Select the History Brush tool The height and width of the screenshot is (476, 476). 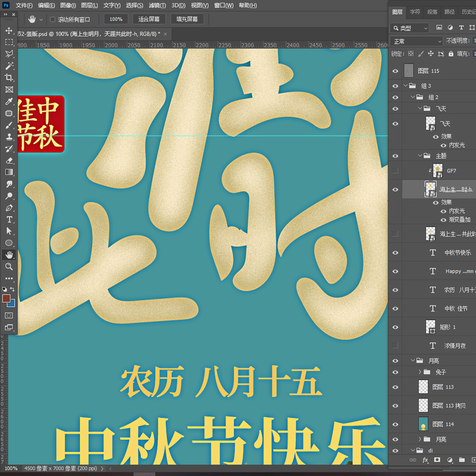coord(9,149)
